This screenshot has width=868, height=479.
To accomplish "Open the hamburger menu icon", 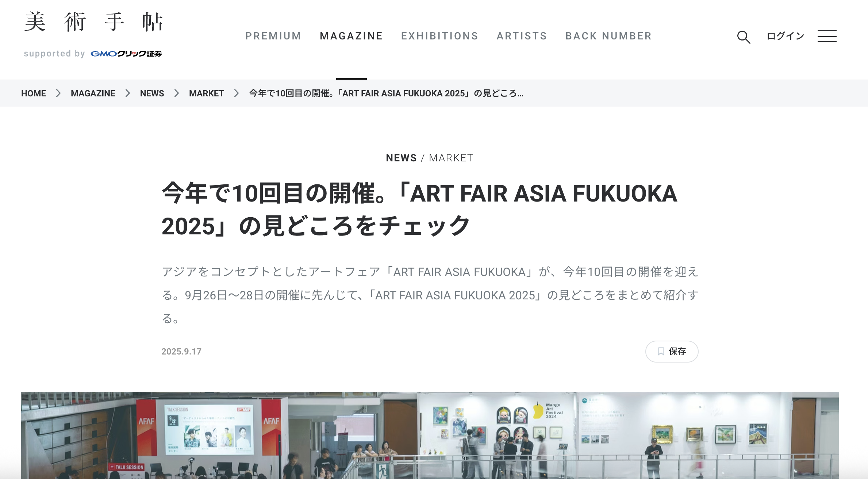I will pyautogui.click(x=827, y=36).
